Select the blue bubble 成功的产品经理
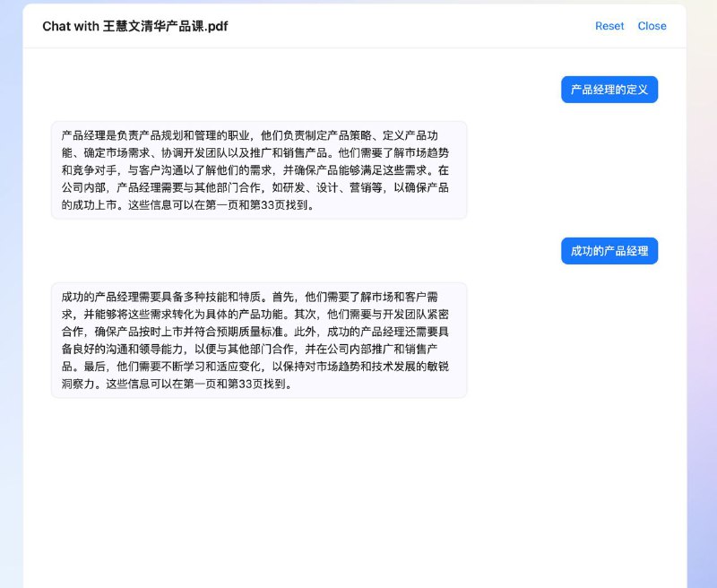 click(x=609, y=250)
